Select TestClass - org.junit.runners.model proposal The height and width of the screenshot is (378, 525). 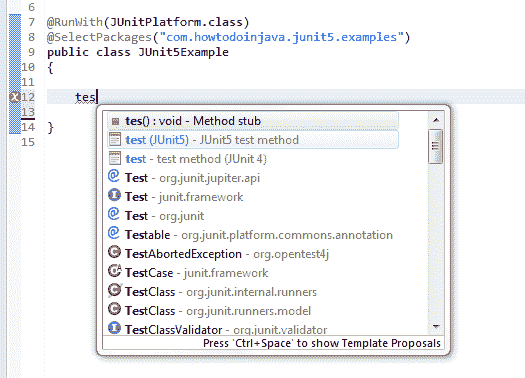[x=253, y=311]
